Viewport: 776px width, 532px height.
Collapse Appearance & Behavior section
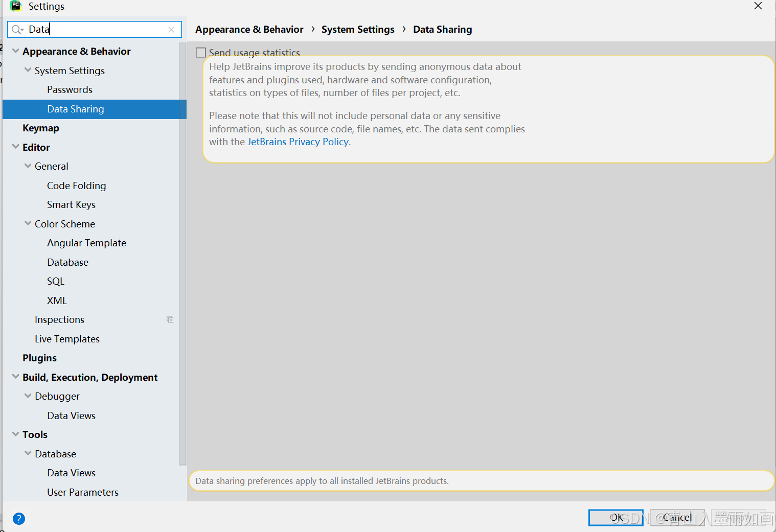(x=16, y=51)
